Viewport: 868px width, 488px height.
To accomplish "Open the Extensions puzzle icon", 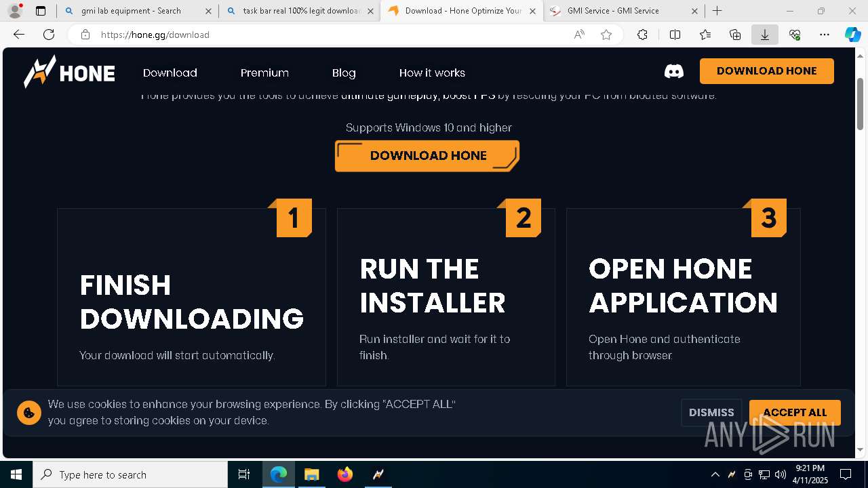I will pos(642,35).
